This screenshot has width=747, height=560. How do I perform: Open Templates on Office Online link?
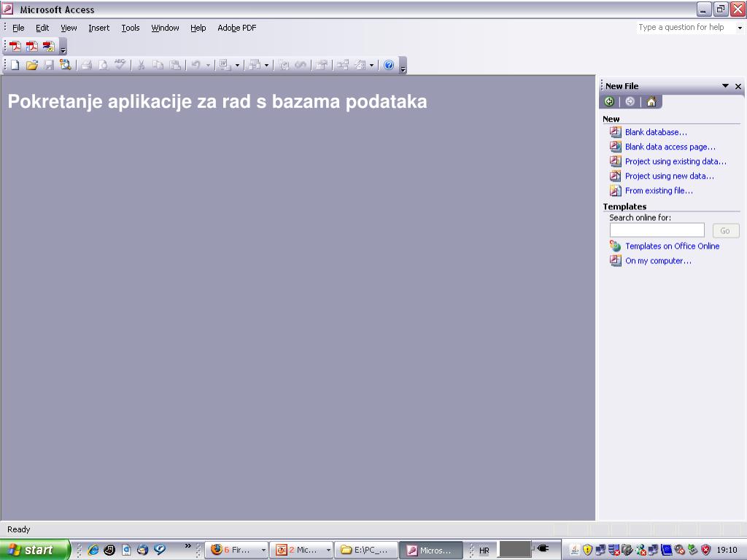pyautogui.click(x=672, y=246)
